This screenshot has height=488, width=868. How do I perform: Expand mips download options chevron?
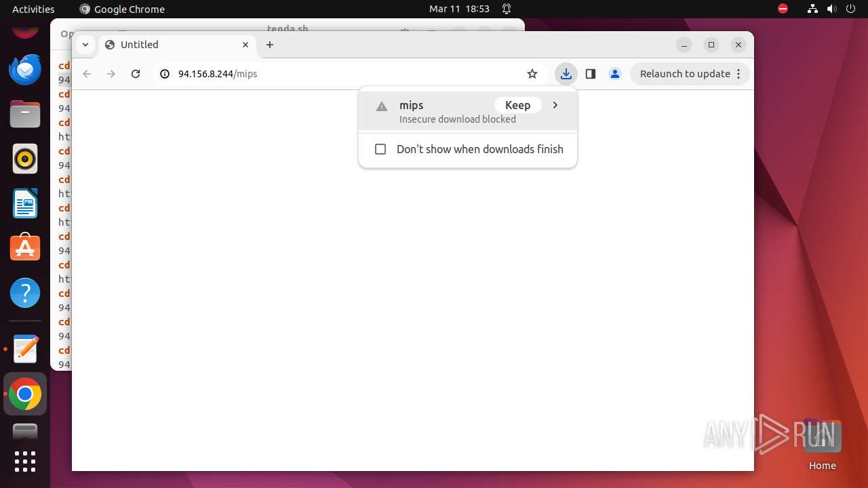click(555, 105)
